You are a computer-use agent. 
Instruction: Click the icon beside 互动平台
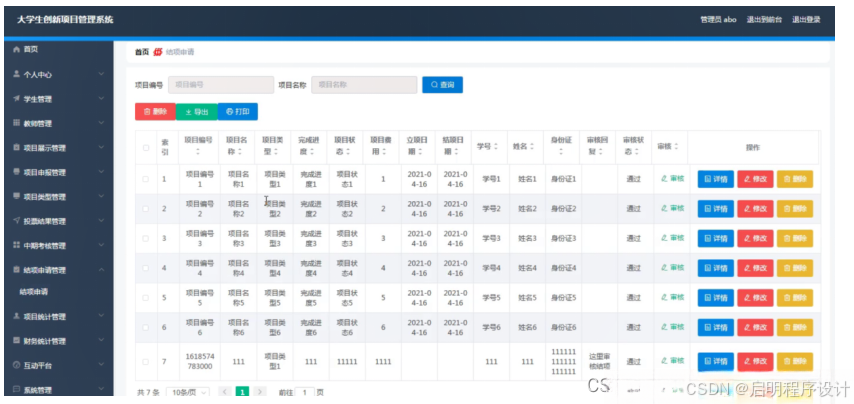tap(16, 365)
